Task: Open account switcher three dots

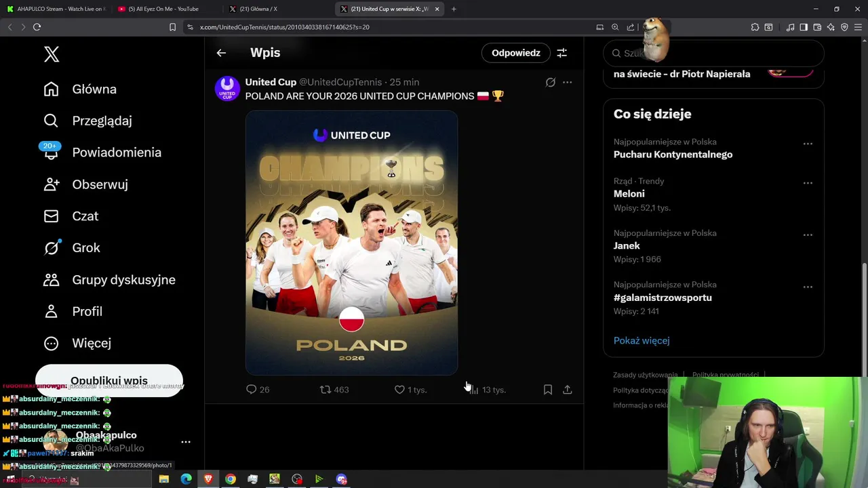Action: point(186,442)
